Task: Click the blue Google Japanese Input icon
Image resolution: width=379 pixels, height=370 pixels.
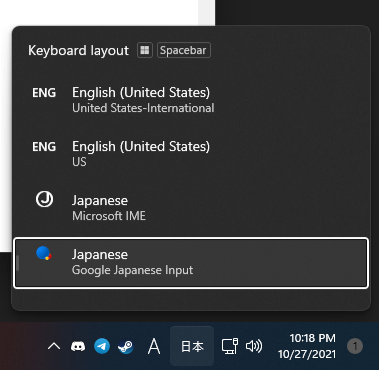Action: pos(44,253)
